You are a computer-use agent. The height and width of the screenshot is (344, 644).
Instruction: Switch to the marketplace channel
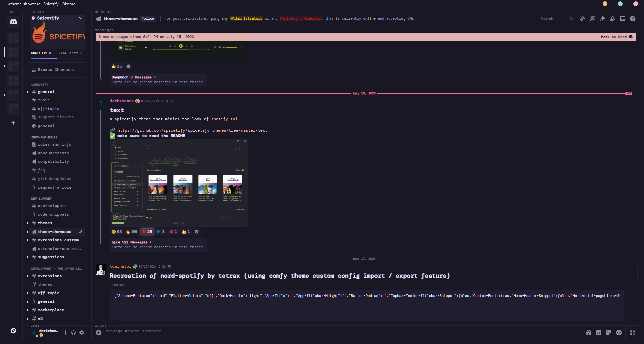56,310
